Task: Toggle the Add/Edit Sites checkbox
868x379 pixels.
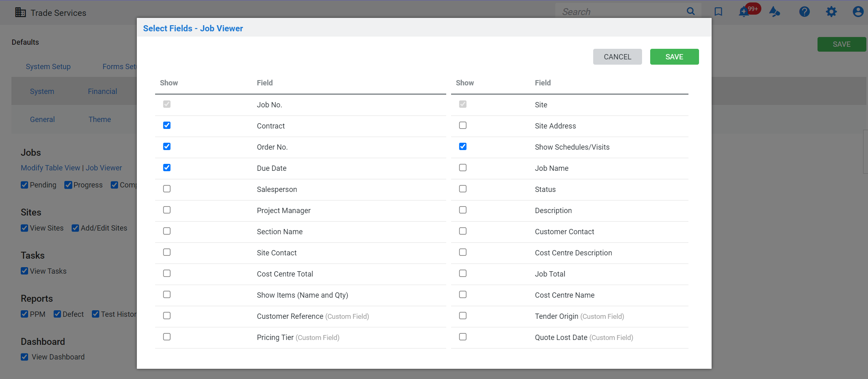Action: coord(75,228)
